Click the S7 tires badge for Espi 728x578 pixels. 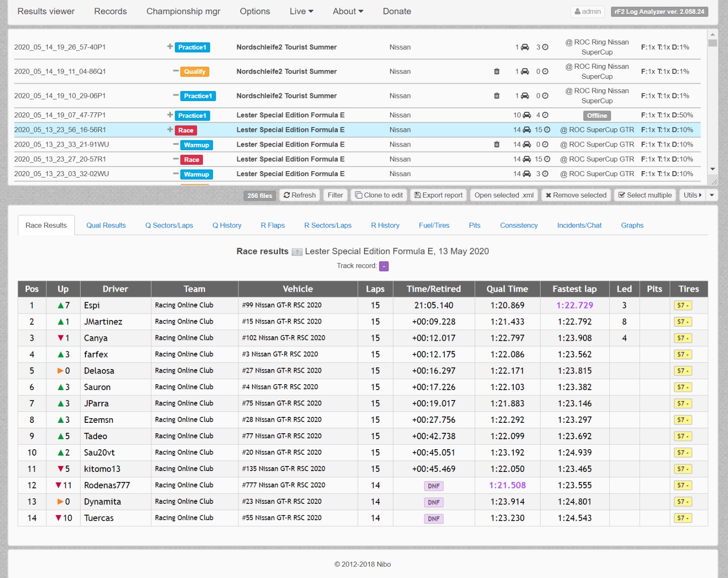tap(682, 305)
